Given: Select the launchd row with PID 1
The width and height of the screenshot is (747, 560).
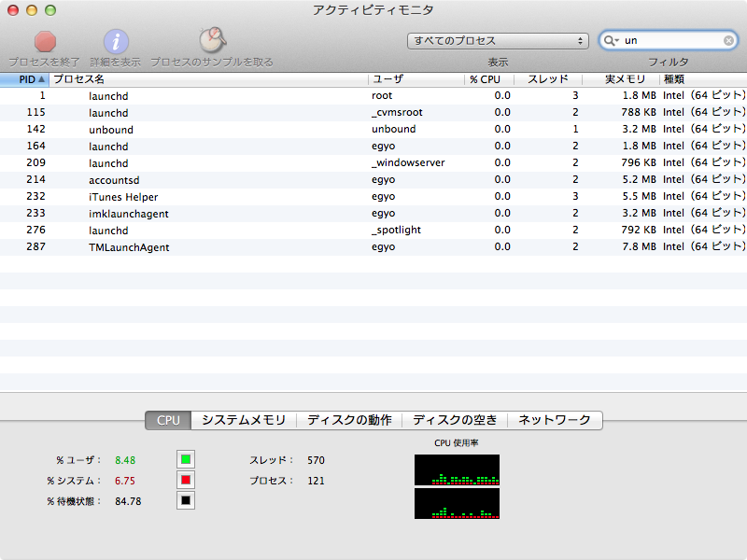Looking at the screenshot, I should 373,96.
